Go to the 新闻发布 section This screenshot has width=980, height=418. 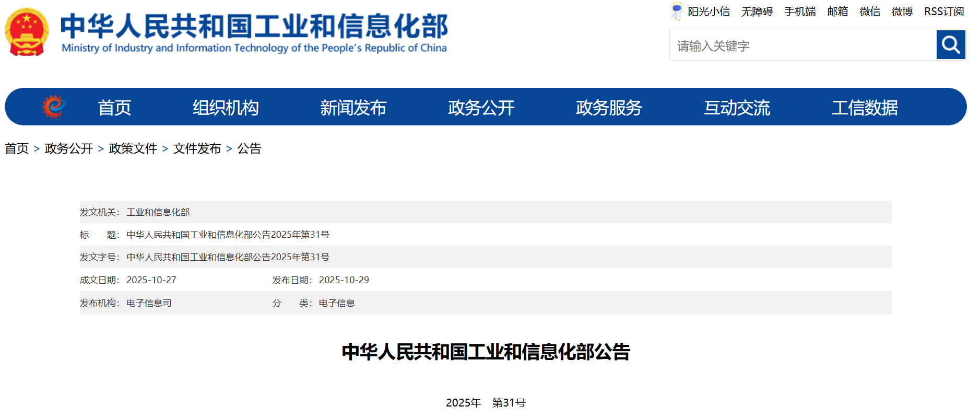pos(353,108)
